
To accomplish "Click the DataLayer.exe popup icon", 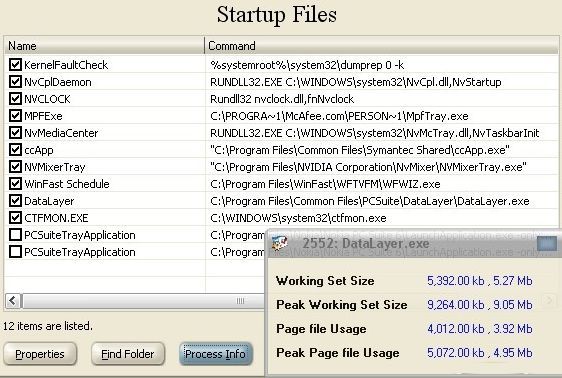I will pos(280,244).
